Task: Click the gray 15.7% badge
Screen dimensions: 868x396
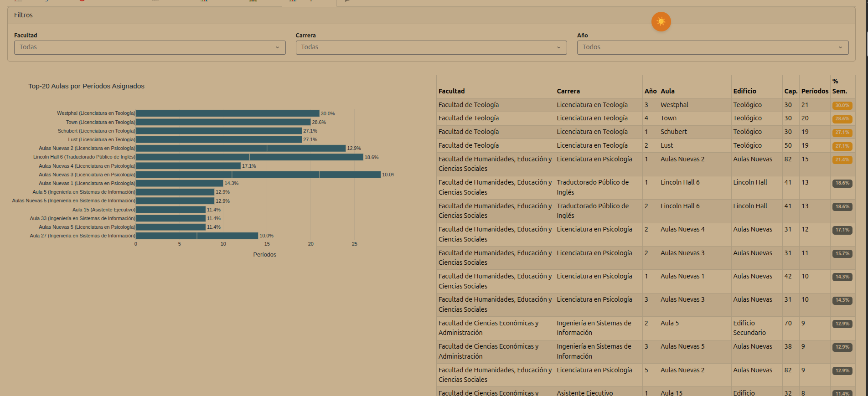Action: (842, 254)
